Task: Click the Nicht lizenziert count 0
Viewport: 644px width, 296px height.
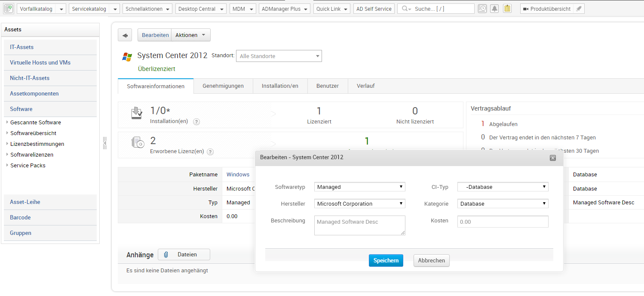Action: point(415,111)
